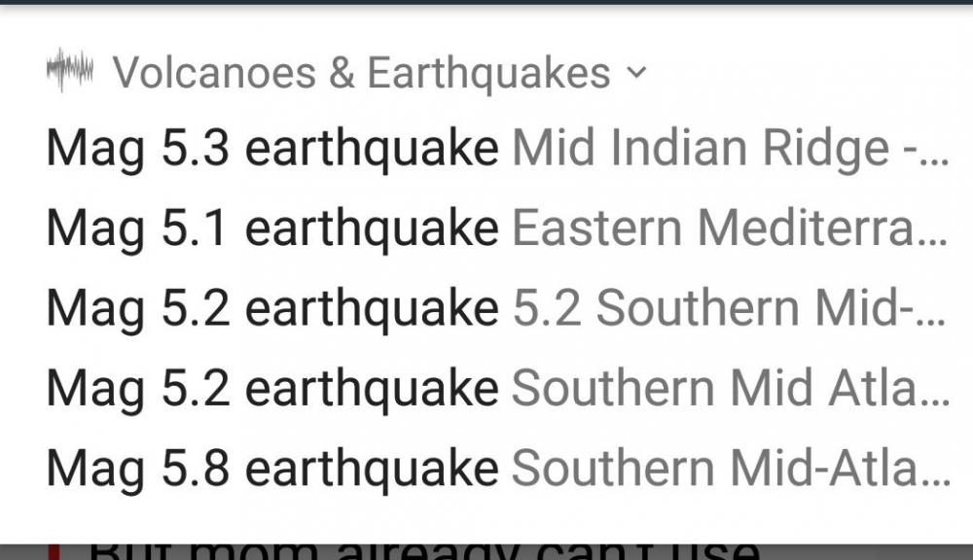Image resolution: width=973 pixels, height=560 pixels.
Task: Click the Mid Indian Ridge location text
Action: coord(699,150)
